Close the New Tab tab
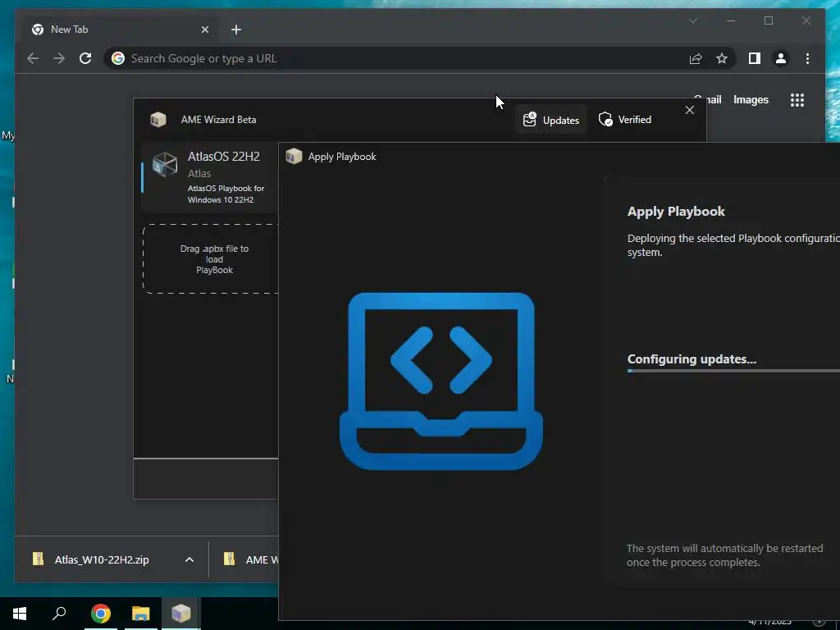The image size is (840, 630). coord(204,30)
